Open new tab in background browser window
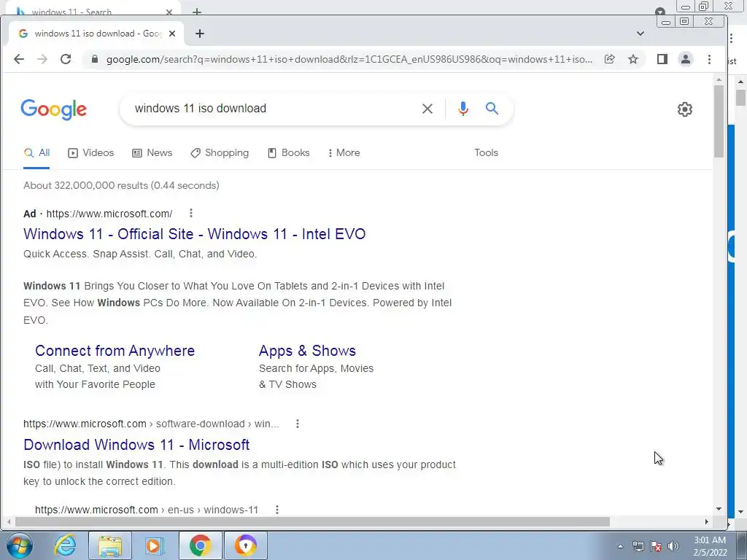Viewport: 747px width, 560px height. [196, 11]
